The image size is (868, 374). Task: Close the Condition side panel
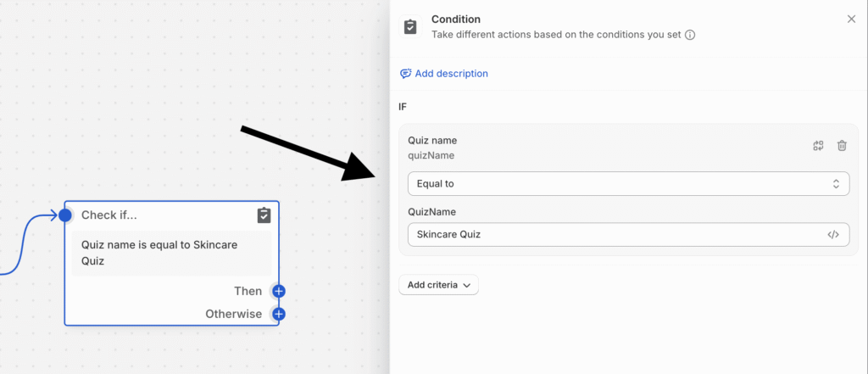851,20
